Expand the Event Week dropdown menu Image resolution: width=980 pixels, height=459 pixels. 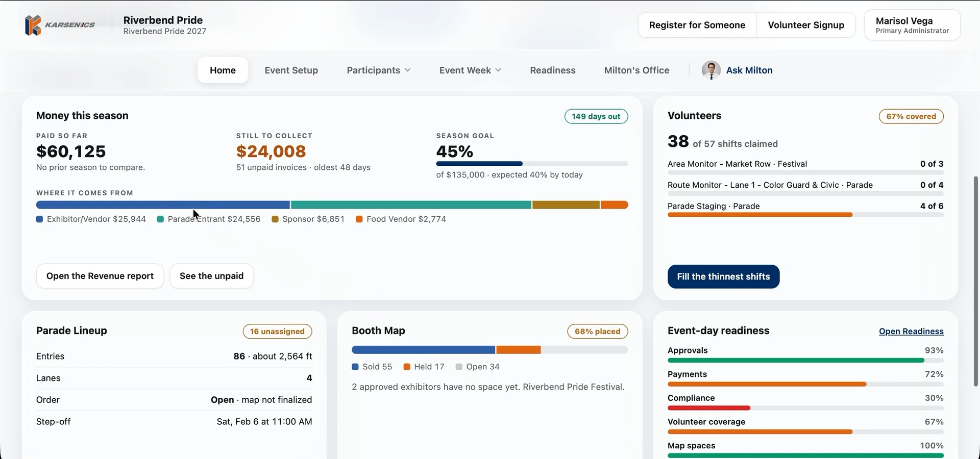pyautogui.click(x=470, y=70)
